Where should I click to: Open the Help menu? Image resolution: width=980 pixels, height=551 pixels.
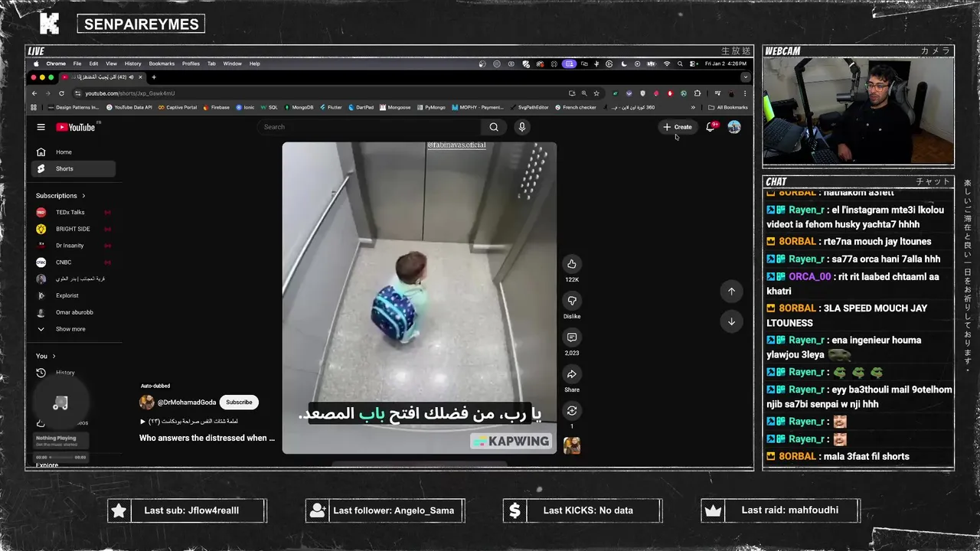coord(255,64)
